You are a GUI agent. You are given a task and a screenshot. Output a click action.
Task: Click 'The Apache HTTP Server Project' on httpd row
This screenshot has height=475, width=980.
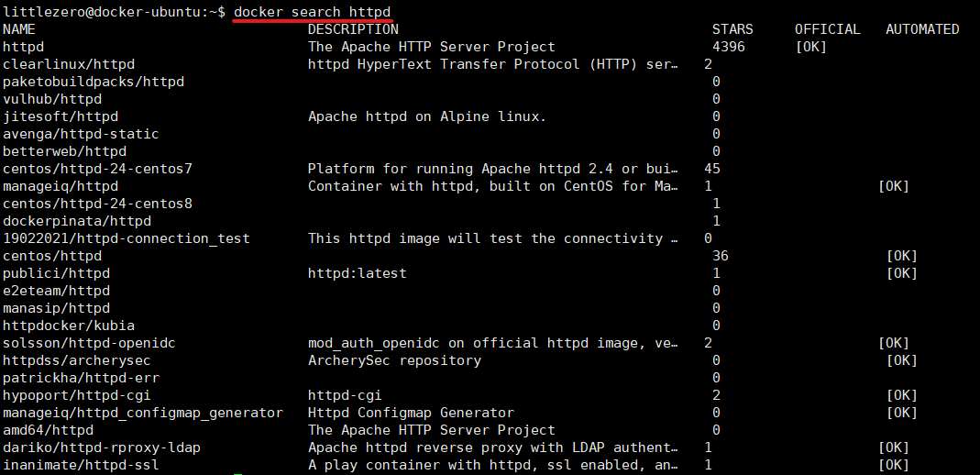click(431, 47)
